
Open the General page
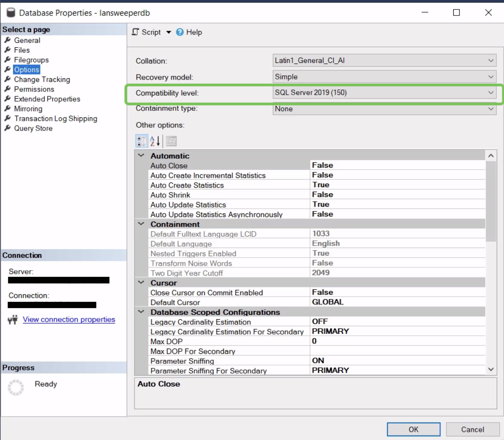pyautogui.click(x=27, y=40)
